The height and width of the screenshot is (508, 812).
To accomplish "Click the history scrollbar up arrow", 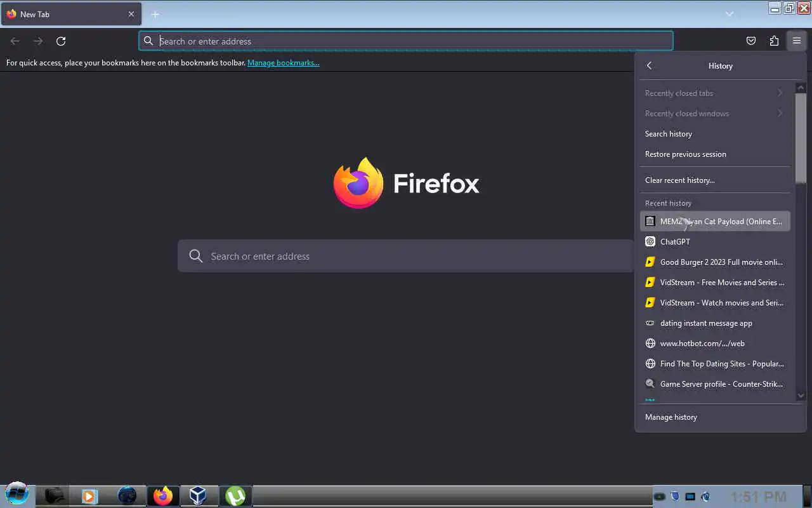I will tap(801, 88).
